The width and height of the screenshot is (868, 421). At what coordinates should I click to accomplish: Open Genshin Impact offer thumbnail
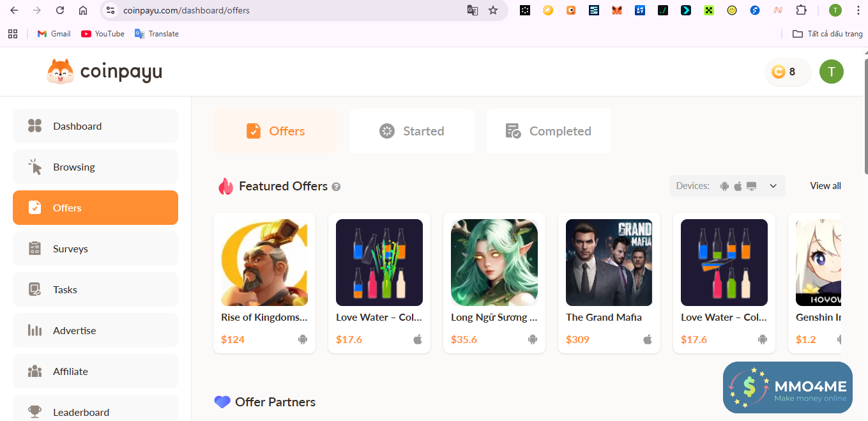(818, 263)
